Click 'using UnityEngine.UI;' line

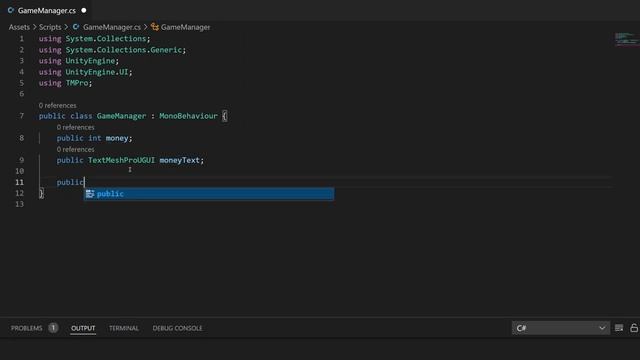(x=85, y=72)
